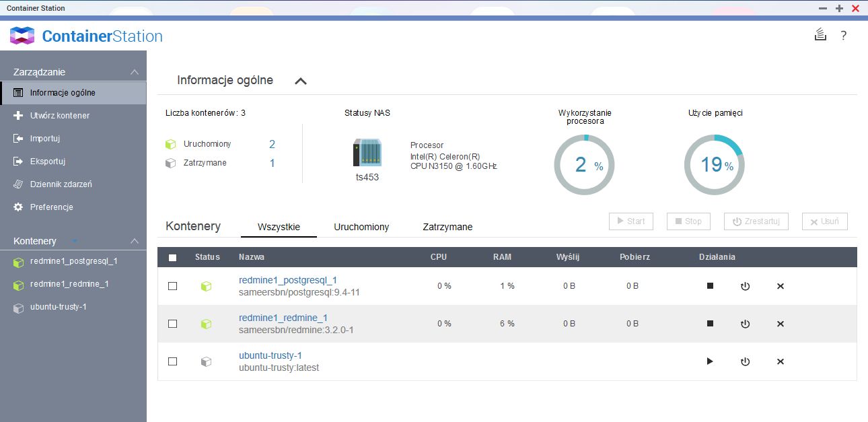The image size is (868, 422).
Task: Sort table by the RAM column header
Action: point(502,257)
